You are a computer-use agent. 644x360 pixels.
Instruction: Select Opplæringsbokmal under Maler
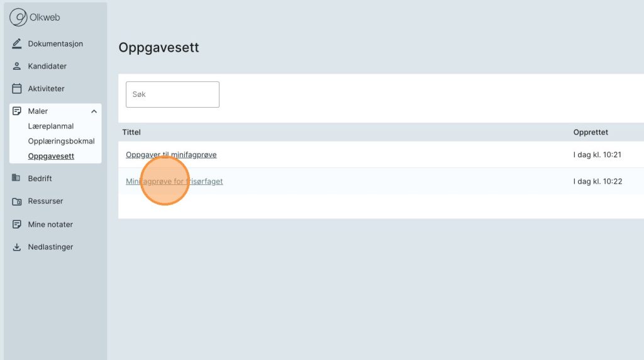(x=61, y=142)
